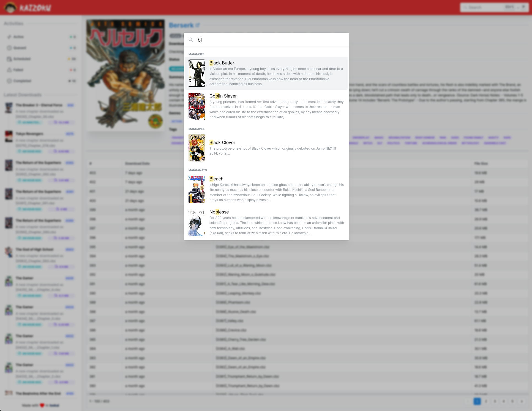Open the Goblin Slayer search result title

223,96
